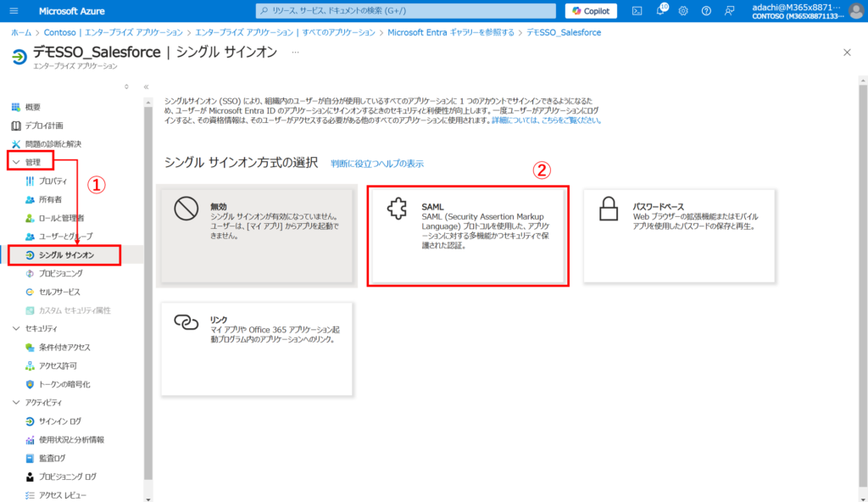Open Cloud Shell from the top bar
This screenshot has height=502, width=868.
click(x=637, y=10)
